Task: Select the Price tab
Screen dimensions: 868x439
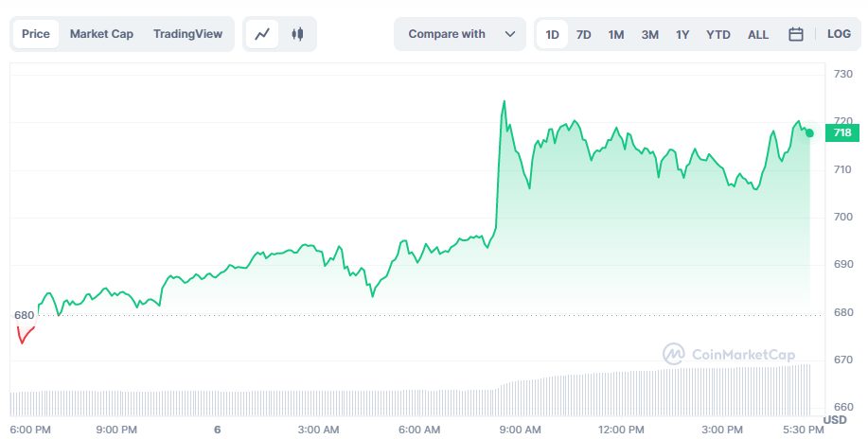Action: pyautogui.click(x=36, y=34)
